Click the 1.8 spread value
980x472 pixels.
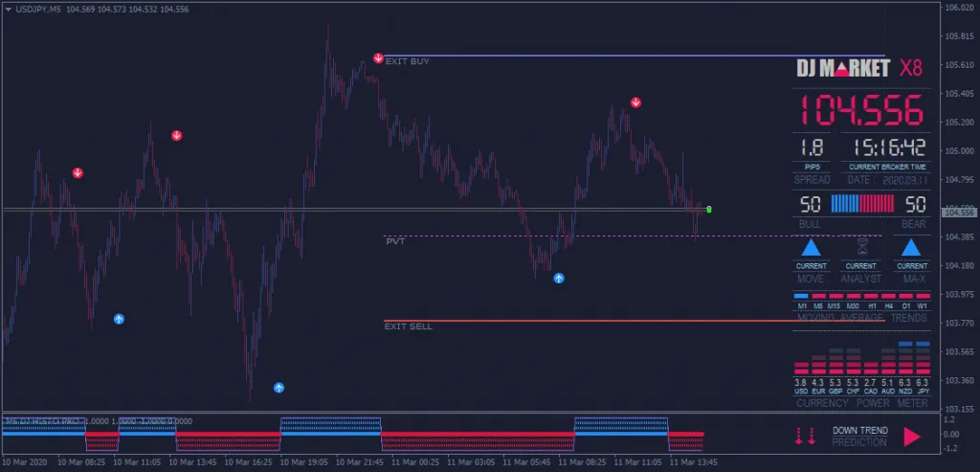pyautogui.click(x=812, y=148)
